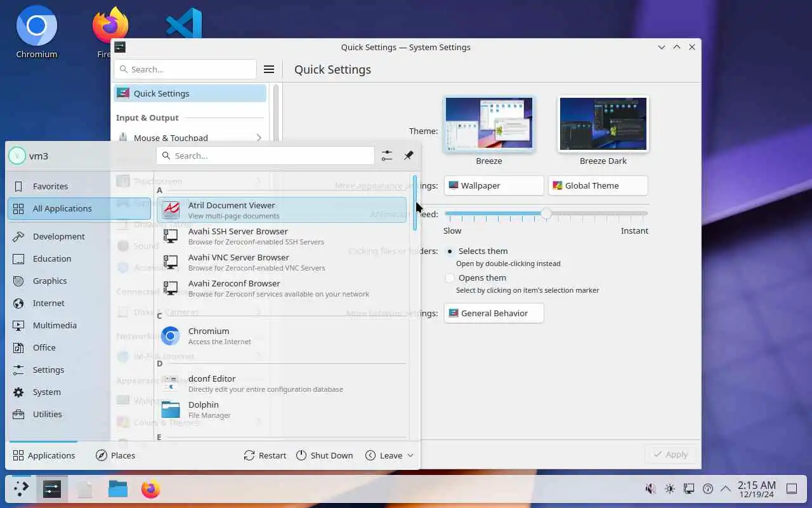The height and width of the screenshot is (508, 812).
Task: Open Global Theme settings button
Action: point(598,185)
